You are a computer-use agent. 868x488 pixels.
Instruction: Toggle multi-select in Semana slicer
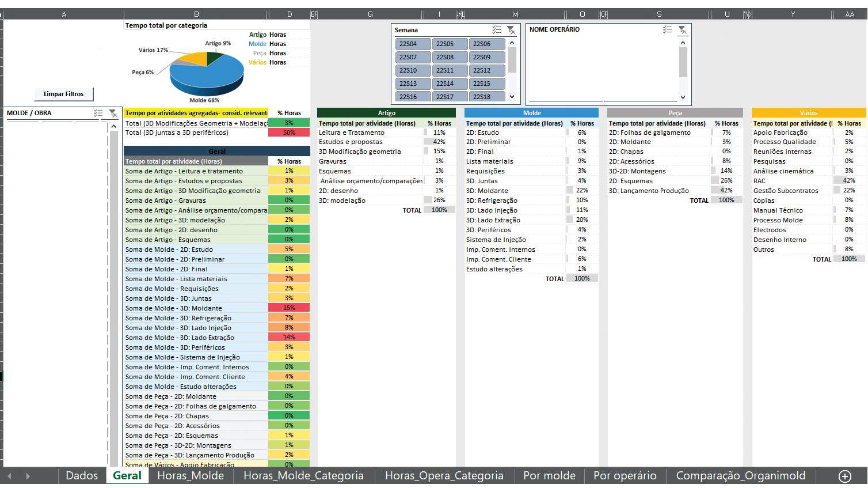click(x=497, y=30)
